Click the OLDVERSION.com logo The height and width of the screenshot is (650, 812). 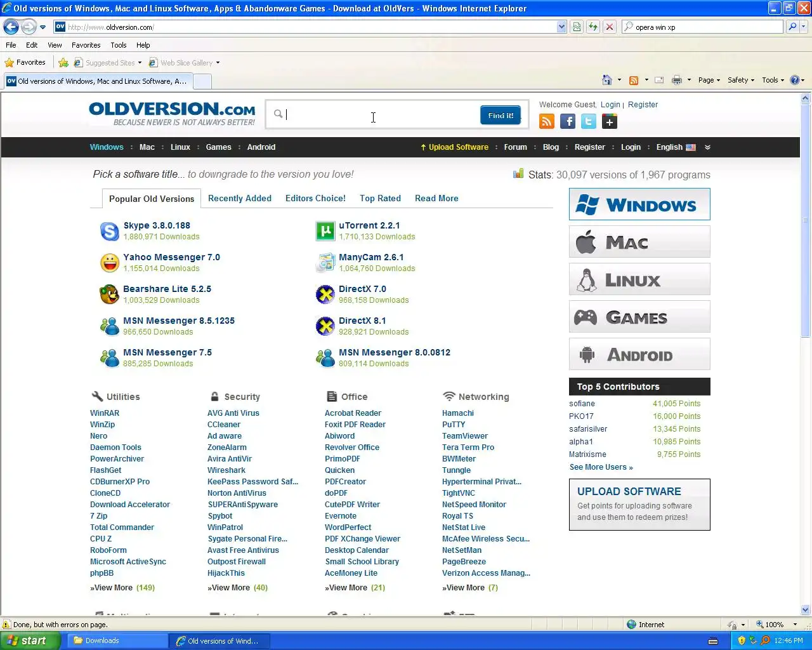[x=172, y=114]
